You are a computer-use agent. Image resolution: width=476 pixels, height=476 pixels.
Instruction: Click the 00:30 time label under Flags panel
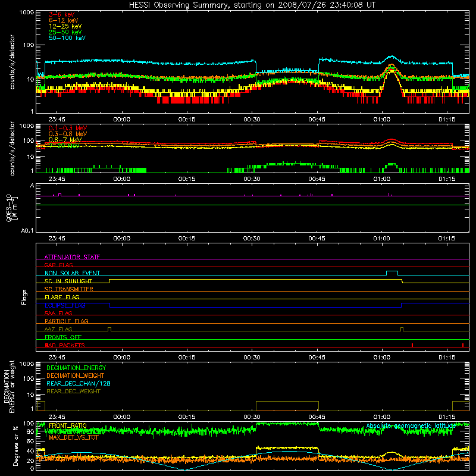point(252,358)
